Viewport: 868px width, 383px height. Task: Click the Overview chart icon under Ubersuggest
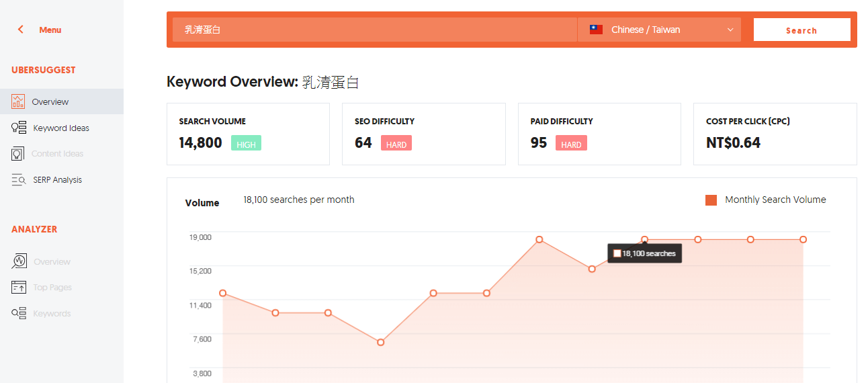point(18,101)
